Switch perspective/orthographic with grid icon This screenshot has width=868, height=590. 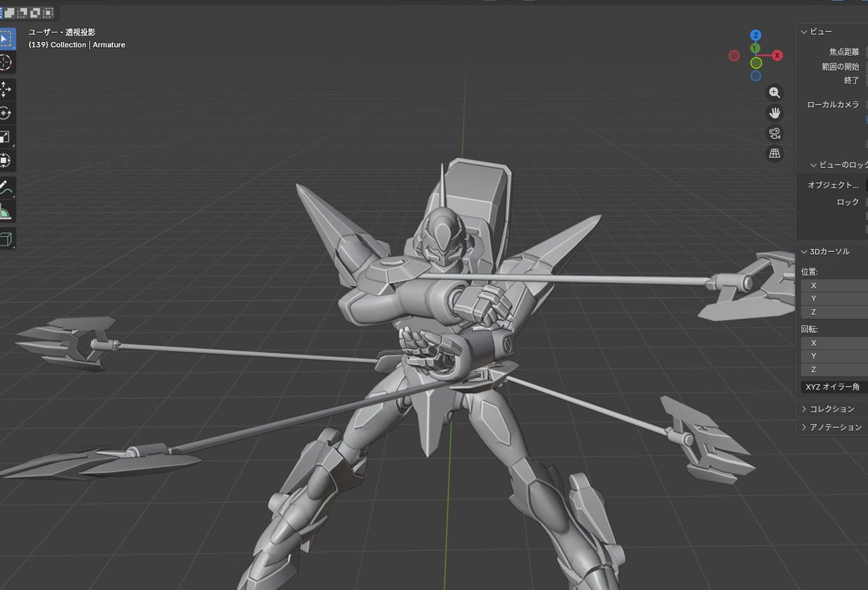point(775,153)
